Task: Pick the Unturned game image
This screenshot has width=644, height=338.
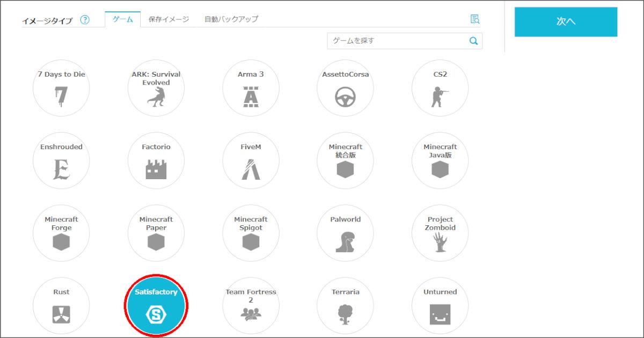Action: pos(440,306)
